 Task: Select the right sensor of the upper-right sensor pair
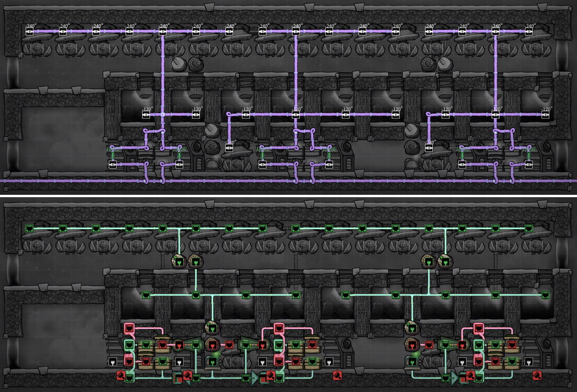[445, 262]
